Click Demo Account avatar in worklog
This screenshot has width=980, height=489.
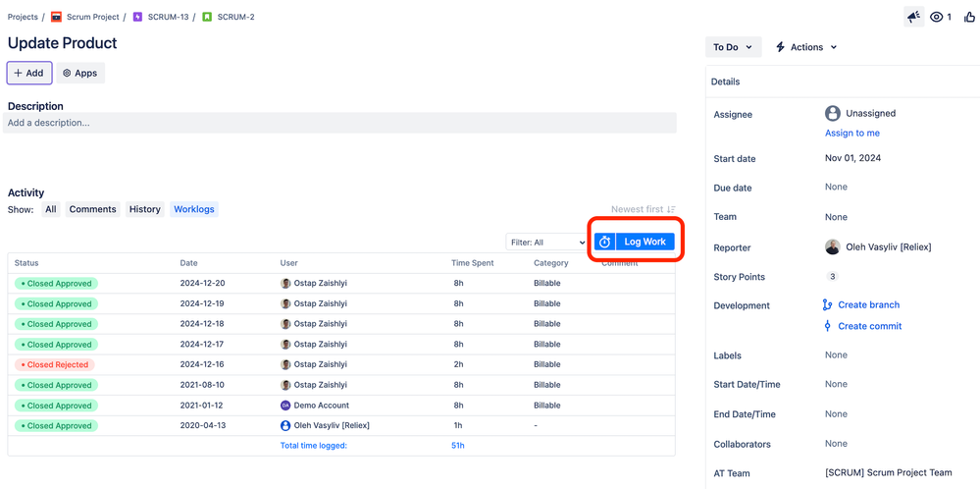pos(285,406)
